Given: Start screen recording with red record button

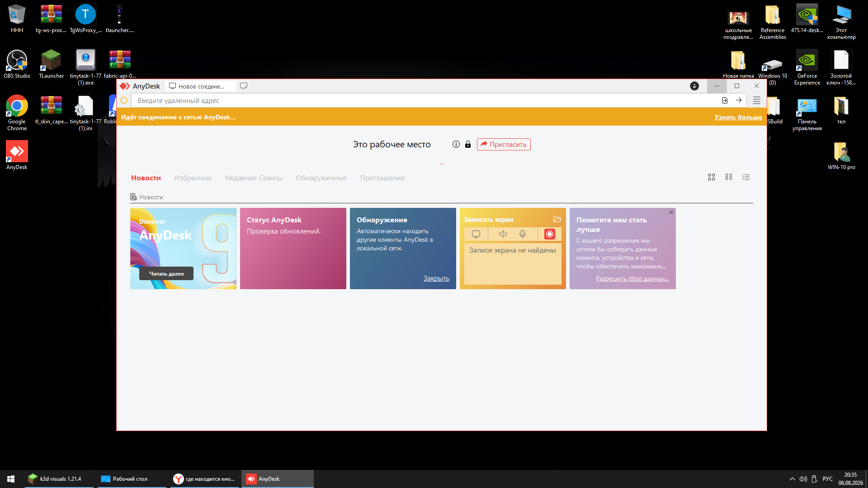Looking at the screenshot, I should [550, 234].
